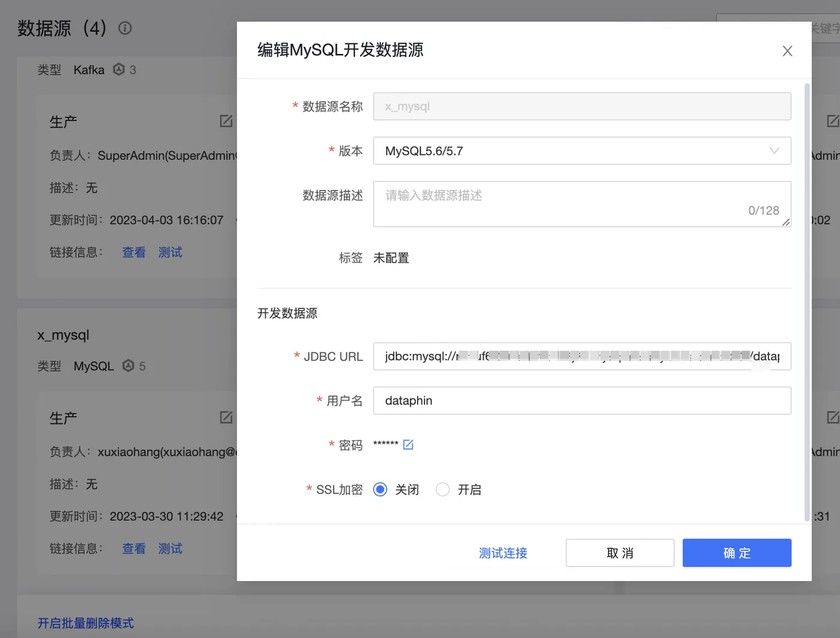Click 开启批量删除模式 link

tap(86, 623)
